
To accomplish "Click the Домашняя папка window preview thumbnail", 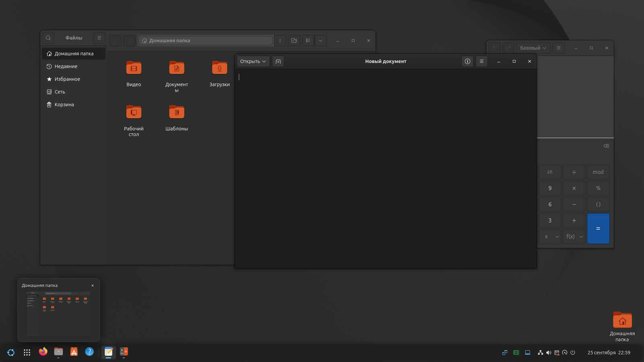I will (x=59, y=314).
